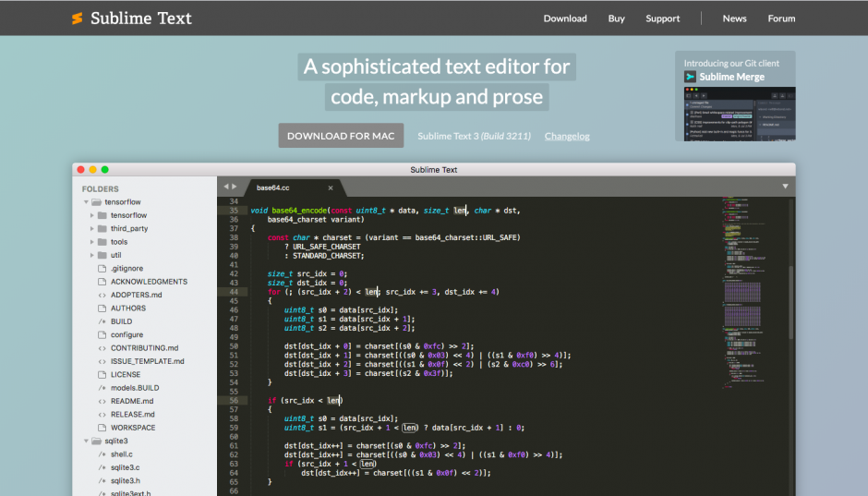Click the previous tab arrow icon
This screenshot has width=868, height=496.
[x=225, y=187]
